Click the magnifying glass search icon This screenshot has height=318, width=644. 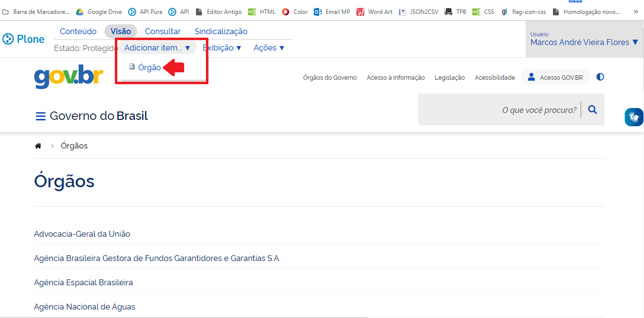point(593,110)
